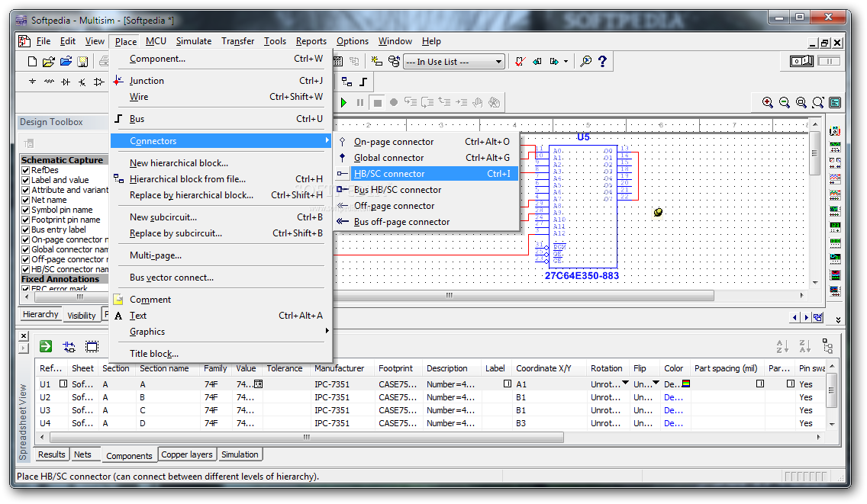
Task: Click the multimeter instrument icon
Action: point(835,131)
